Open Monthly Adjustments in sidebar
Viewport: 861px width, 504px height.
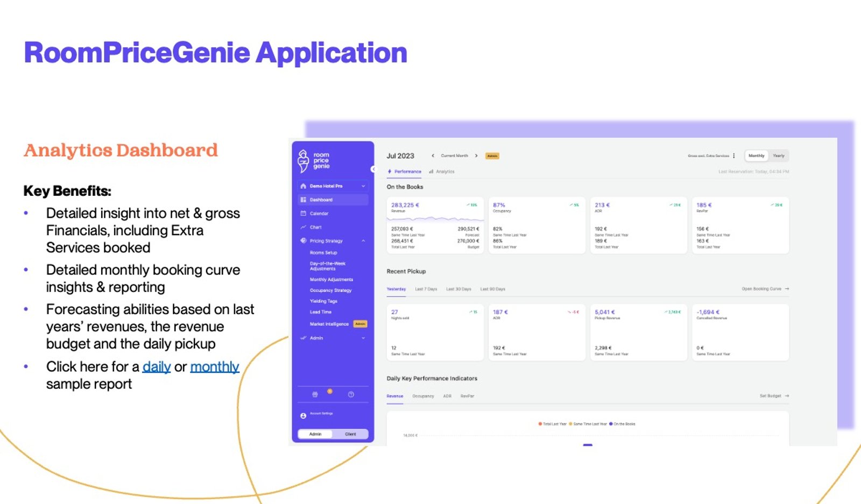pos(331,279)
